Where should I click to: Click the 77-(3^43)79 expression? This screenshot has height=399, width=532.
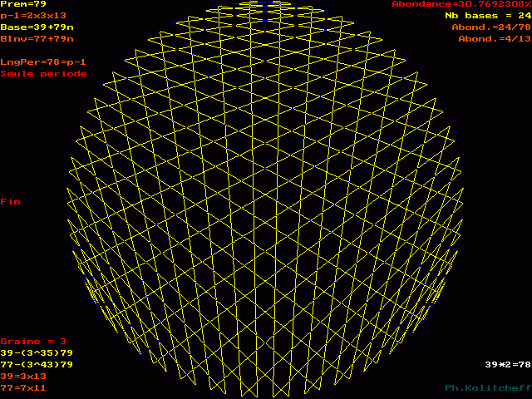37,365
